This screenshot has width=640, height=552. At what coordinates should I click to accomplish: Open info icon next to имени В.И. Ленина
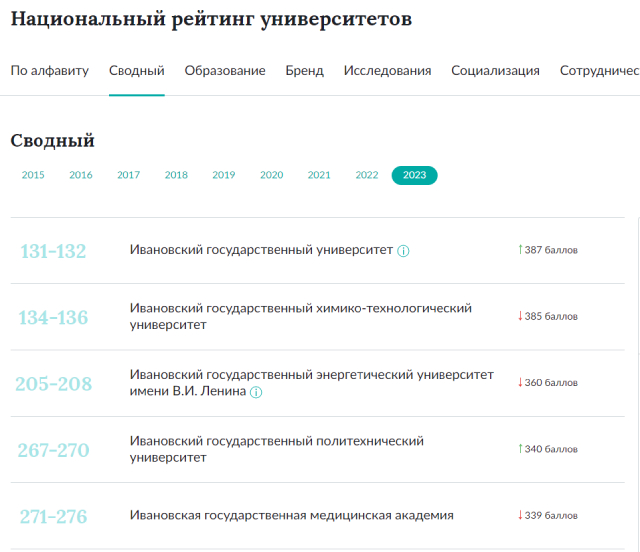click(256, 392)
